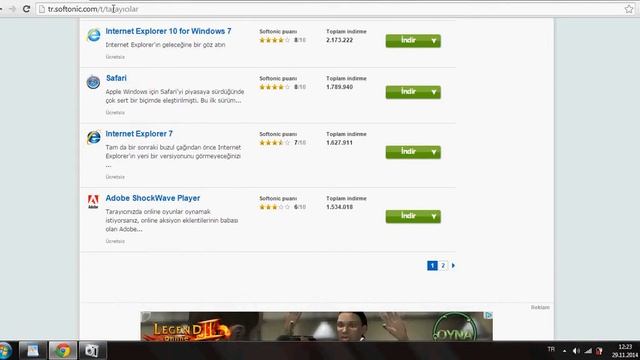Click the Internet Explorer 10 app icon
Viewport: 640px width, 360px height.
[x=93, y=35]
